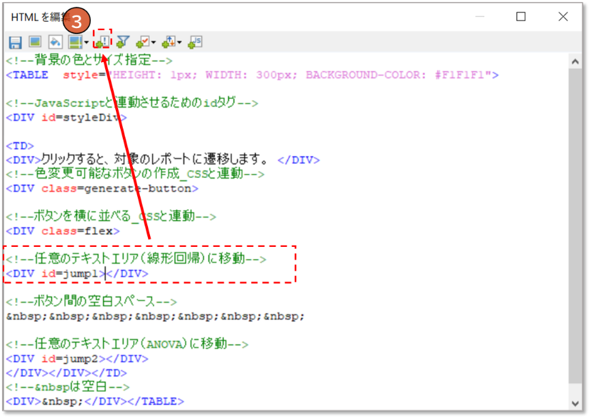Click the add sort arrows control icon
This screenshot has height=418, width=590.
point(169,42)
